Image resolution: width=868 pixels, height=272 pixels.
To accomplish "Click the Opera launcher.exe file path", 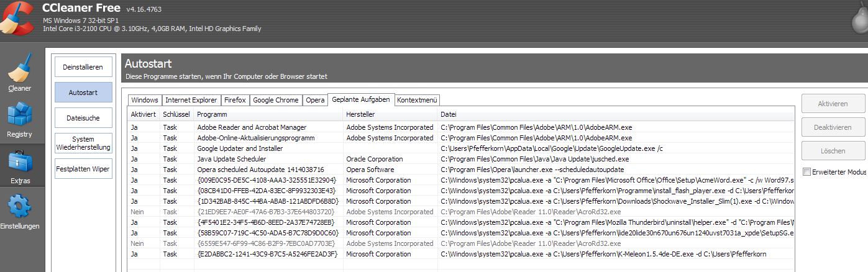I will tap(532, 170).
